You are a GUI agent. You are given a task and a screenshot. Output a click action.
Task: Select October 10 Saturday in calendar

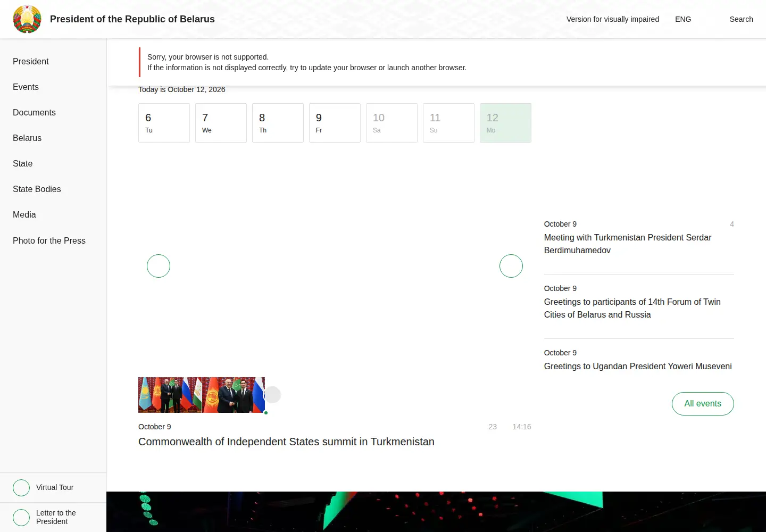[x=392, y=123]
